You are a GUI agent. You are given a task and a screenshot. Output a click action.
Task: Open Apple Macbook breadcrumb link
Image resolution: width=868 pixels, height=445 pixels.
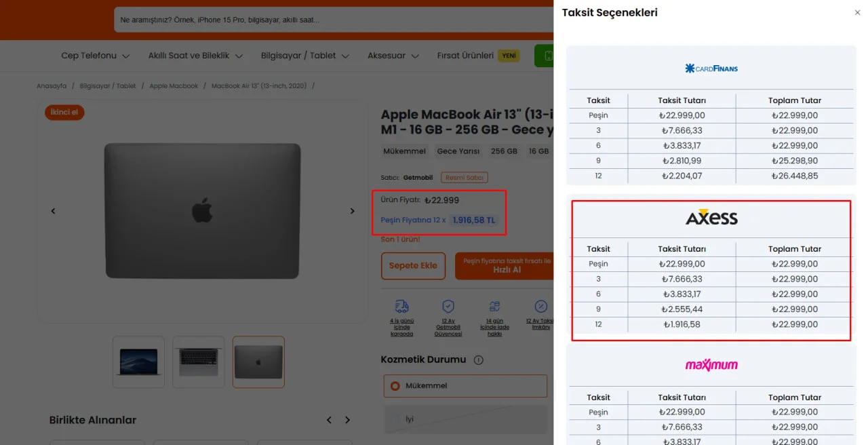click(x=174, y=86)
